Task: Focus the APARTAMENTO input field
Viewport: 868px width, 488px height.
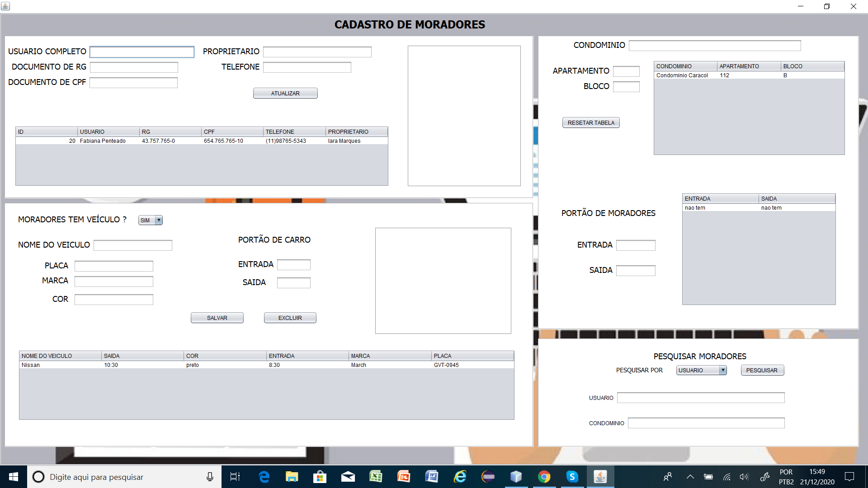Action: pos(626,71)
